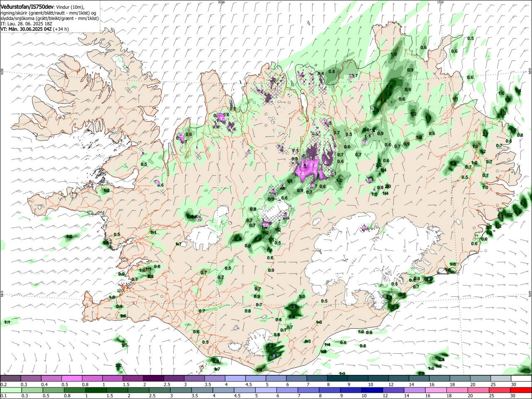This screenshot has width=532, height=399.
Task: Click the '0.1' label of rain legend
Action: tap(4, 396)
